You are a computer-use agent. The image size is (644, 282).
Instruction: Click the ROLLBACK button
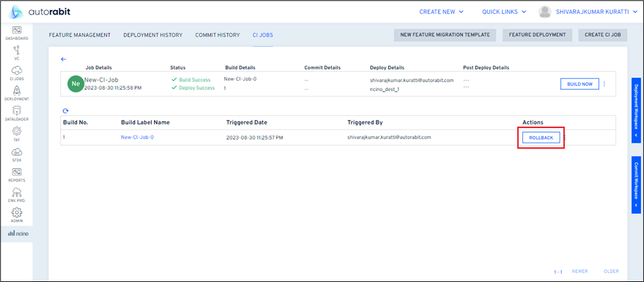(541, 137)
